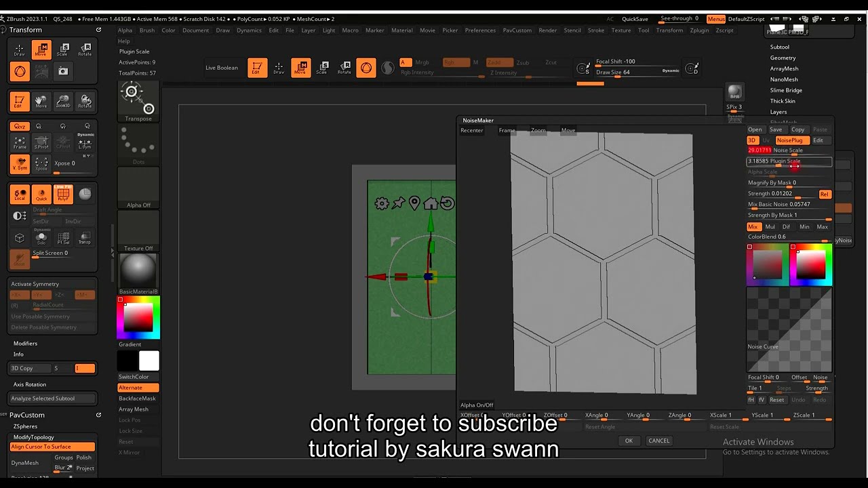Click the Edit button in top shelf
The height and width of the screenshot is (488, 868).
coord(257,68)
